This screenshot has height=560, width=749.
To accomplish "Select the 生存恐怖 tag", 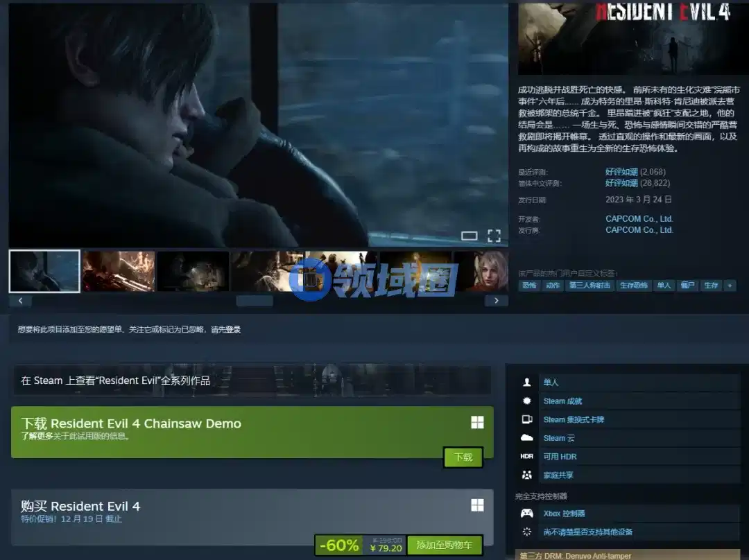I will [x=633, y=286].
